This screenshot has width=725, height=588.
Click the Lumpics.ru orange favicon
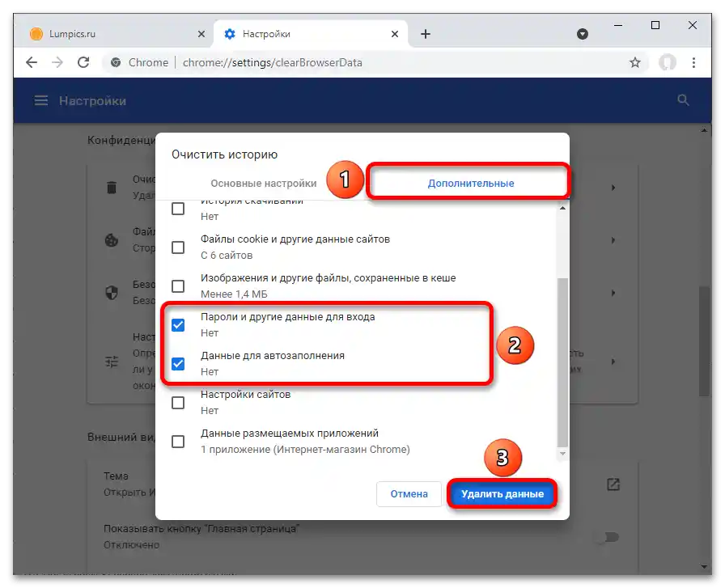[x=36, y=34]
